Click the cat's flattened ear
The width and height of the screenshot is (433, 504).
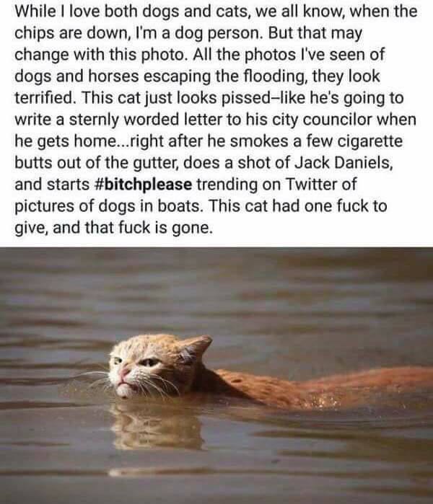point(196,348)
